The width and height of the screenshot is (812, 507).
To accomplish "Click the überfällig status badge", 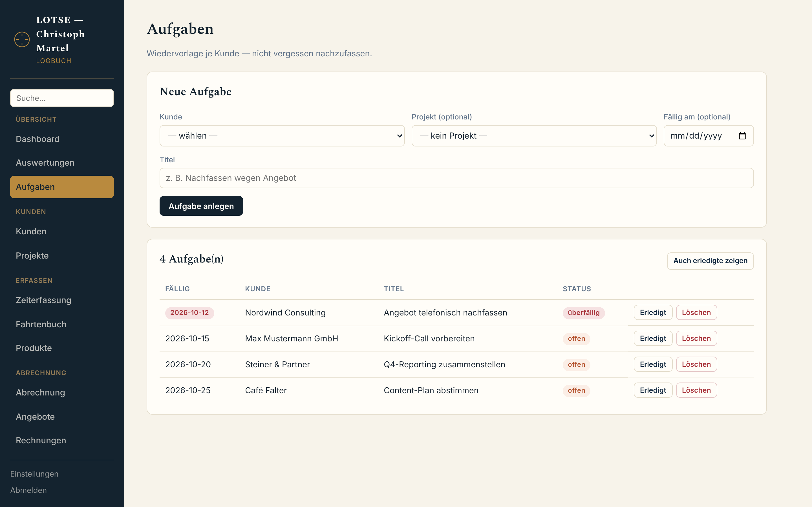I will pyautogui.click(x=584, y=313).
